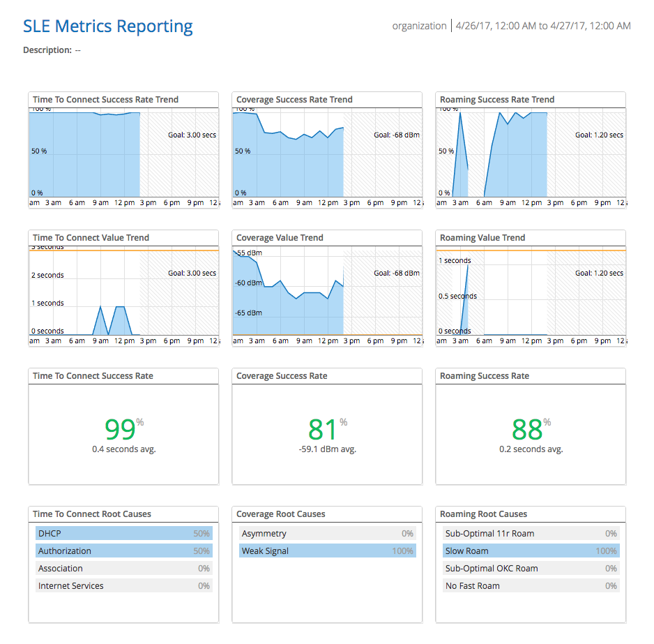
Task: Select the 88% Roaming success value
Action: [528, 429]
